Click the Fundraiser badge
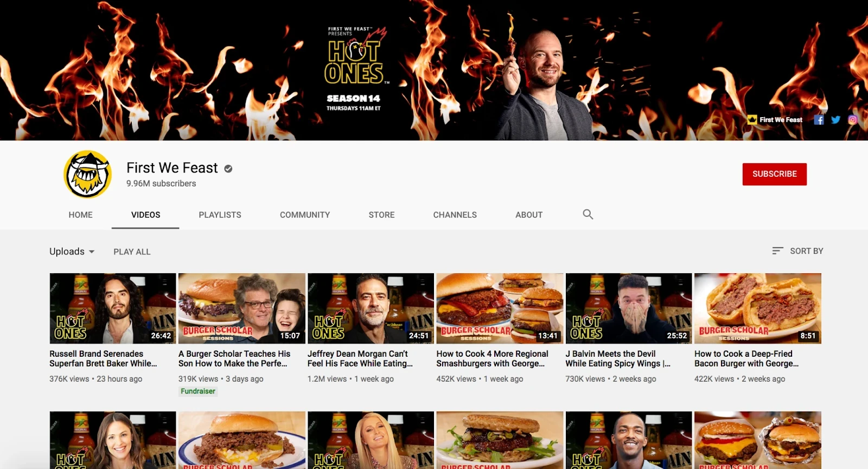The image size is (868, 469). [198, 391]
